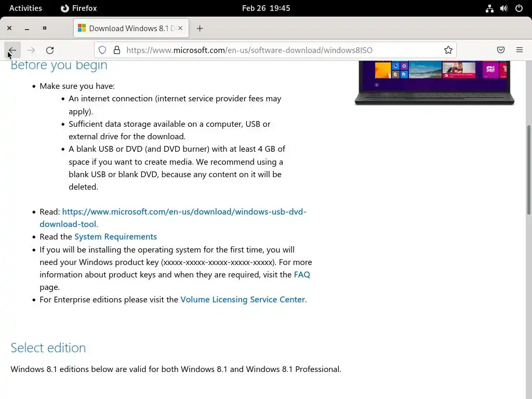Go back to the previous page

[12, 50]
